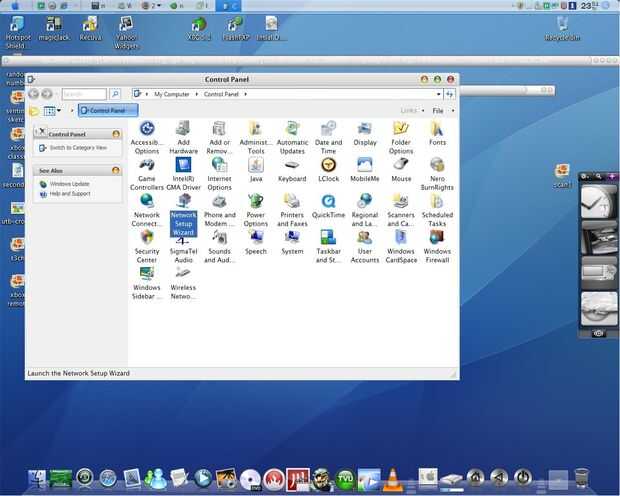
Task: Click the magnifier search button
Action: 115,94
